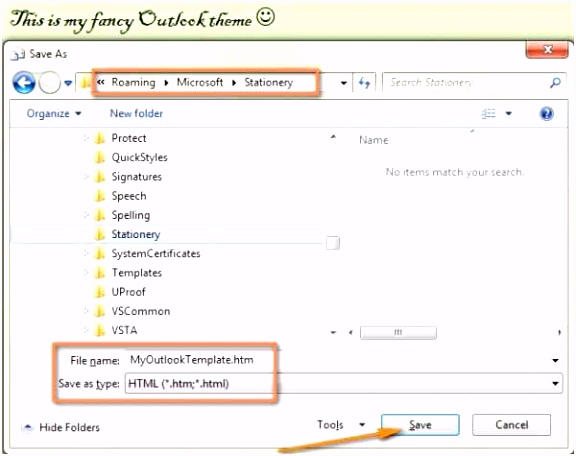The height and width of the screenshot is (456, 576).
Task: Open the Help question mark icon
Action: 546,114
